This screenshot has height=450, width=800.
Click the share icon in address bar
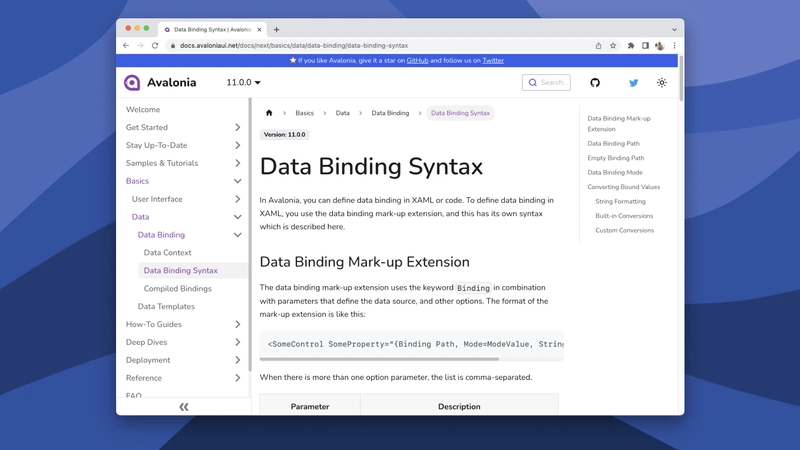(x=598, y=45)
